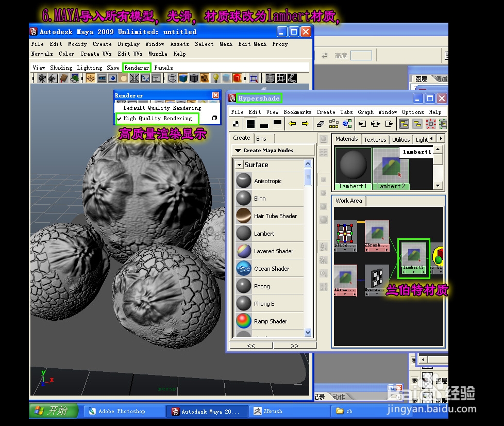Toggle the Field Chart icon in viewport toolbar
This screenshot has height=426, width=504.
coord(135,78)
